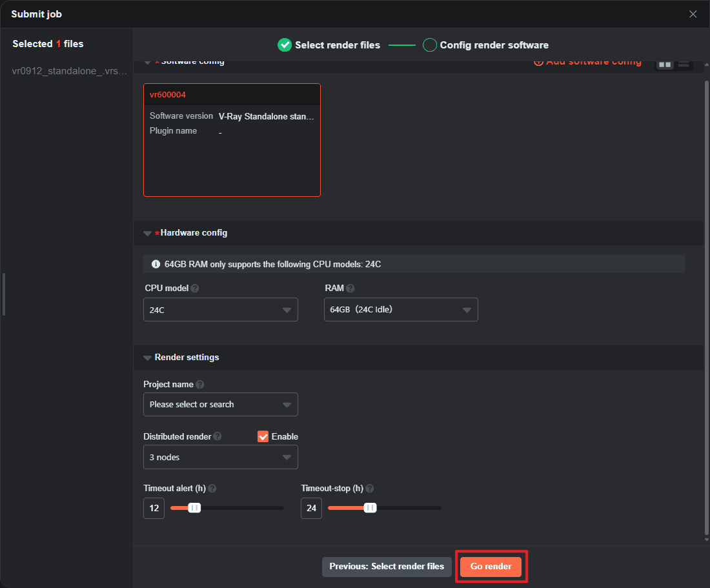Viewport: 710px width, 588px height.
Task: Open the CPU model 24C dropdown
Action: [220, 310]
